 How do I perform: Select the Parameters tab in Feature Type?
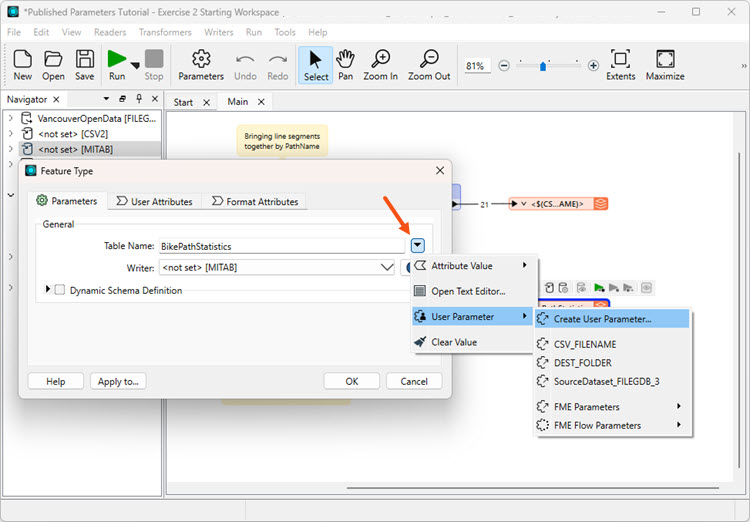(67, 201)
